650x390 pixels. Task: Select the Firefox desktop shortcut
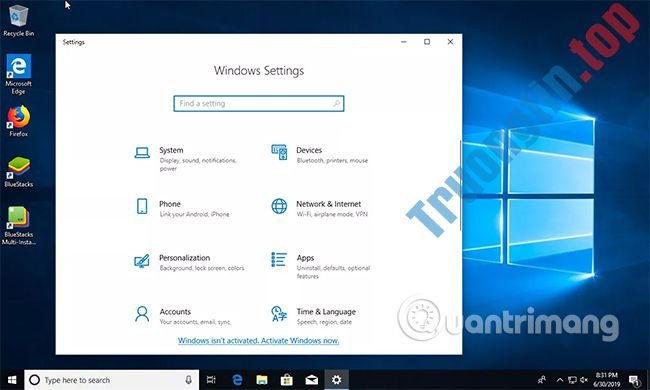point(18,121)
